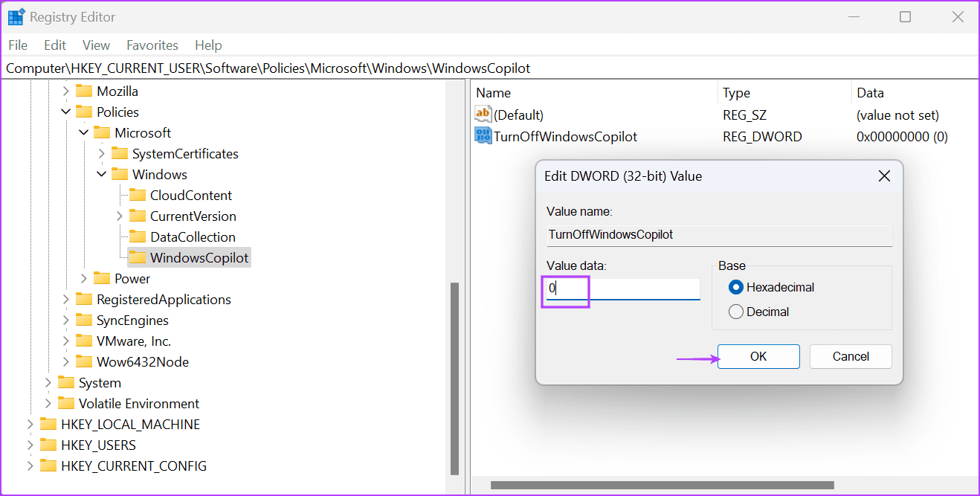Select the Hexadecimal base option
The width and height of the screenshot is (980, 496).
736,287
